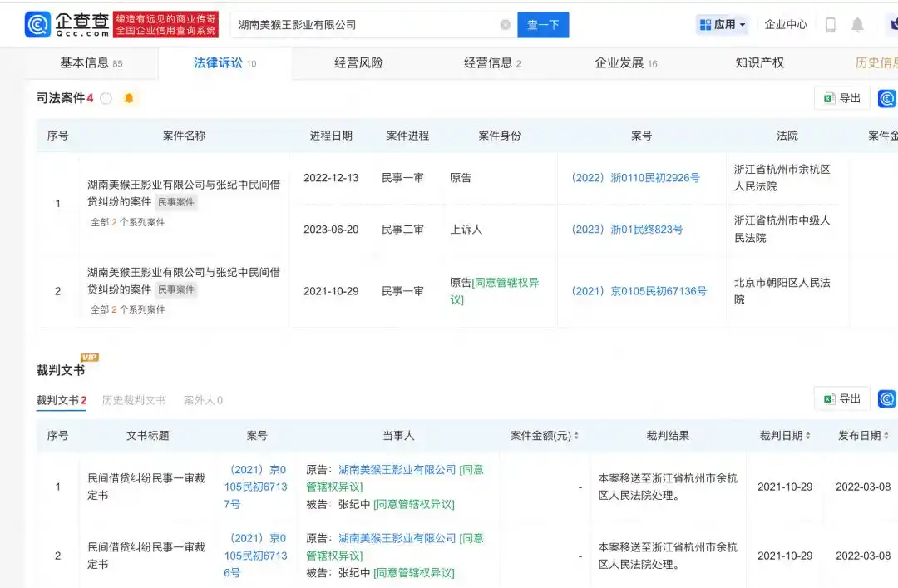
Task: Click the info icon beside 司法案件
Action: (x=106, y=97)
